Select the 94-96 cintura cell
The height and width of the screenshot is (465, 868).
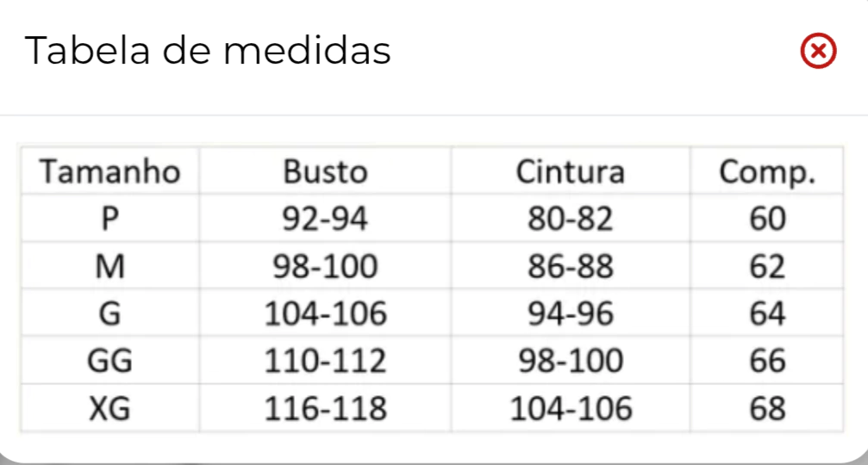570,314
